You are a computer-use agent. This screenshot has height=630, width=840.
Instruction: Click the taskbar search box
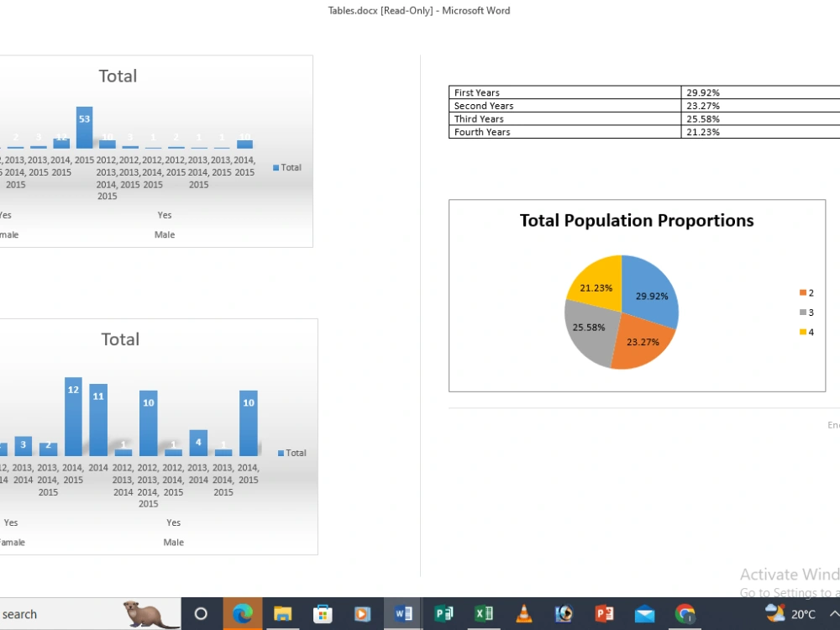pyautogui.click(x=90, y=614)
